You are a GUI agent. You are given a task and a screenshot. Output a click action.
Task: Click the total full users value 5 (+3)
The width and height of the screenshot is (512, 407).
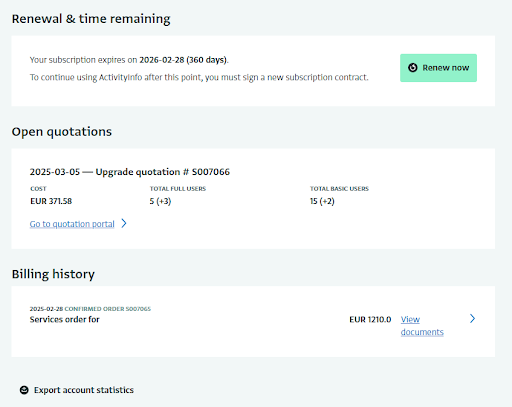click(160, 201)
